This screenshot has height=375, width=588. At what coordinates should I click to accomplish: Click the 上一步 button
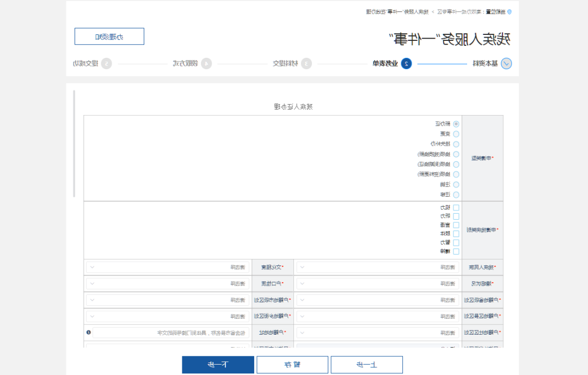pos(367,365)
